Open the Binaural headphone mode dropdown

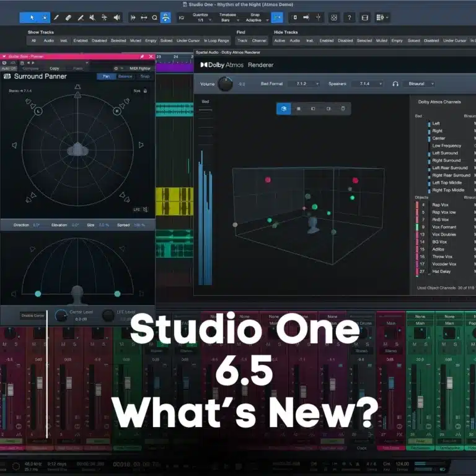pos(419,84)
